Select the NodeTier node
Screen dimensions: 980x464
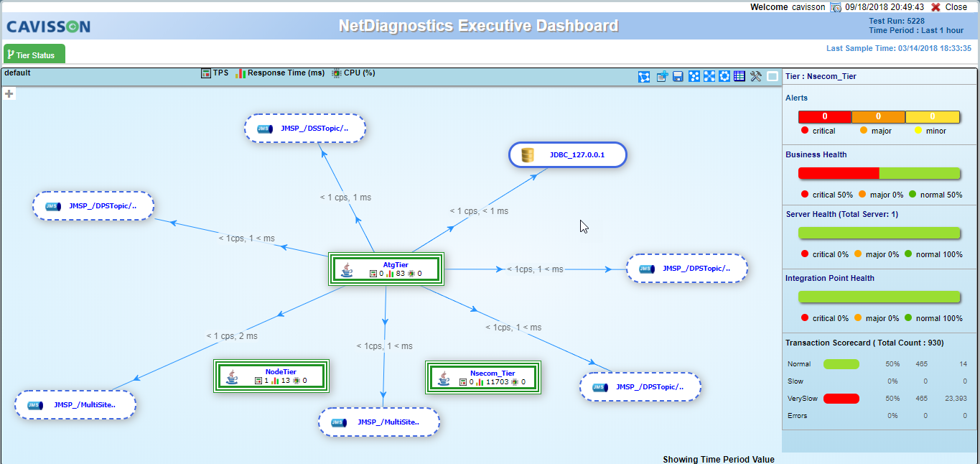[271, 376]
